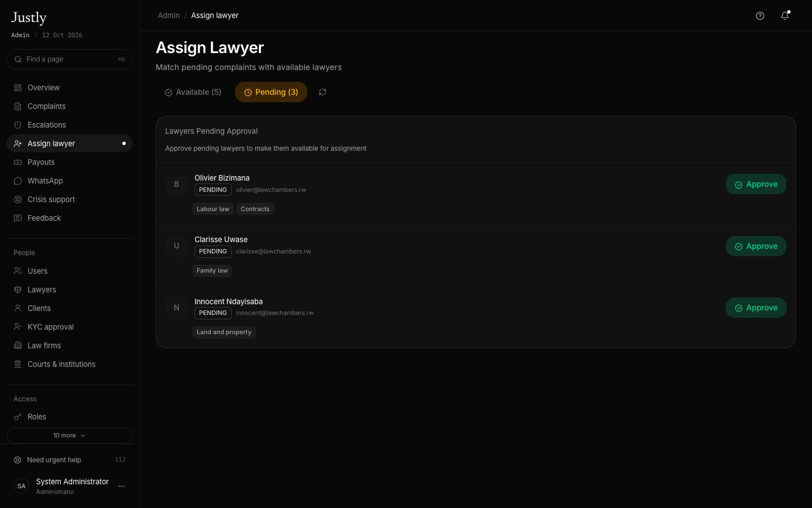The image size is (812, 508).
Task: Select the Assign lawyer sidebar item
Action: click(69, 143)
